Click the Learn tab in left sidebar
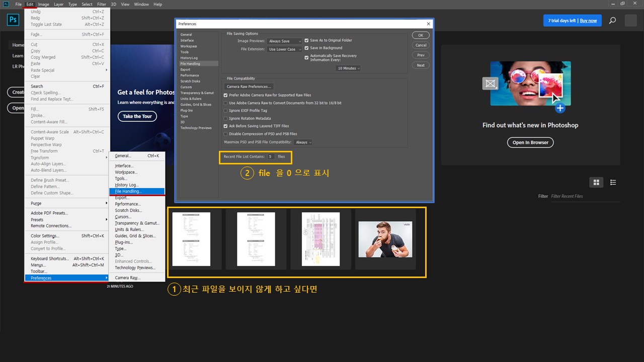The image size is (644, 362). [x=18, y=56]
